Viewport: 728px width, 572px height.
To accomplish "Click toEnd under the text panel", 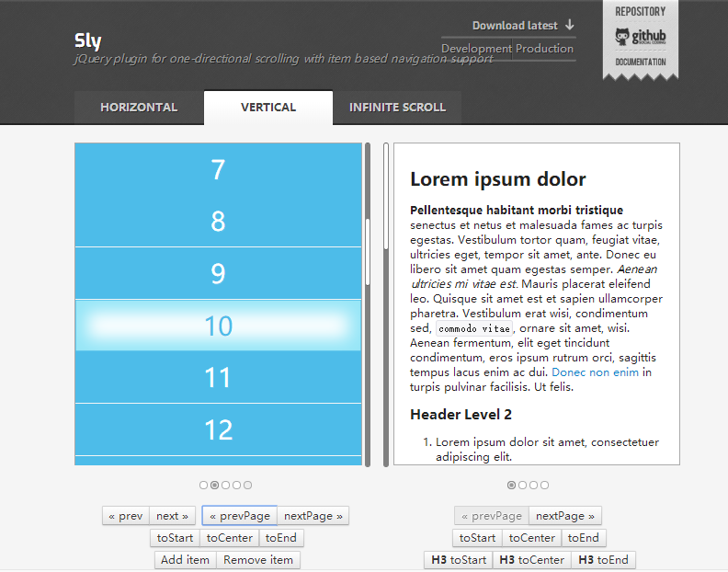I will click(x=584, y=538).
